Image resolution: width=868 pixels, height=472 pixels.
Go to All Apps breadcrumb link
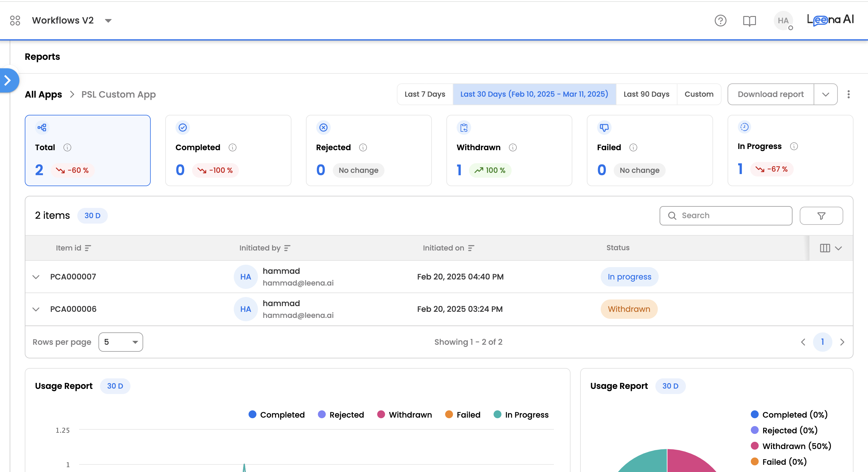pyautogui.click(x=43, y=94)
